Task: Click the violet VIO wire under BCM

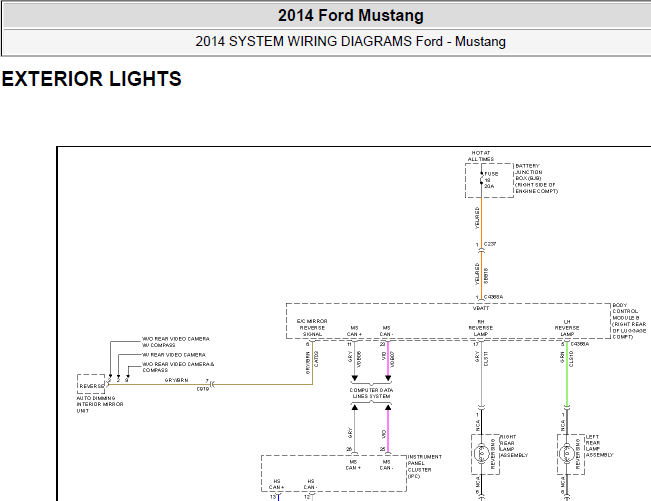Action: [x=388, y=359]
